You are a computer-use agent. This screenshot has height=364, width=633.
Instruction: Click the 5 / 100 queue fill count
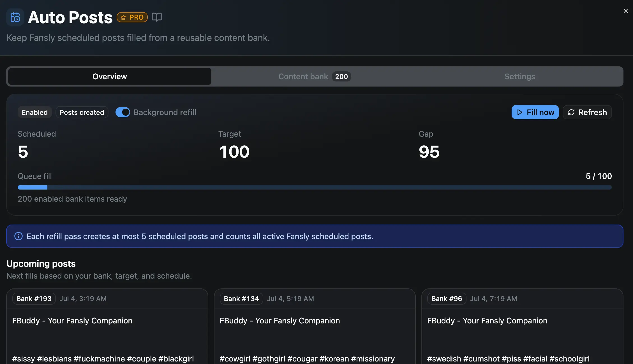tap(599, 176)
